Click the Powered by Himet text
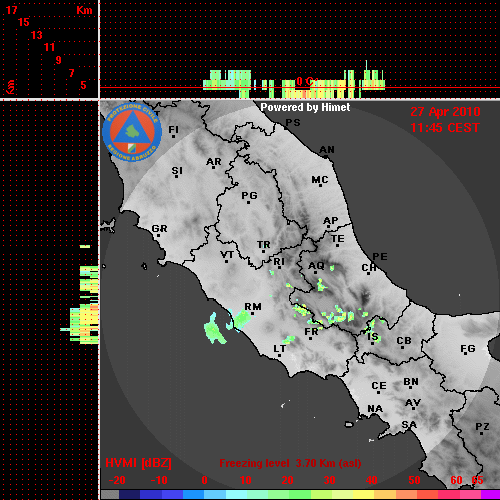500x500 pixels. 305,107
